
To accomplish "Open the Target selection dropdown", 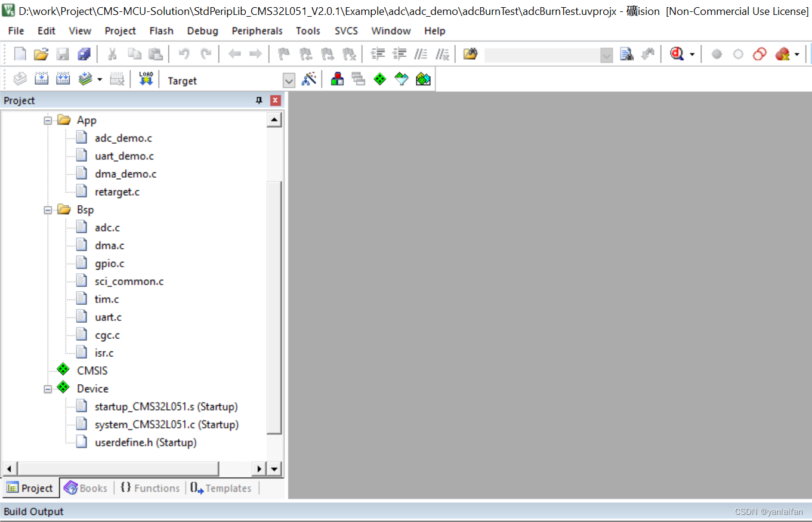I will 289,81.
